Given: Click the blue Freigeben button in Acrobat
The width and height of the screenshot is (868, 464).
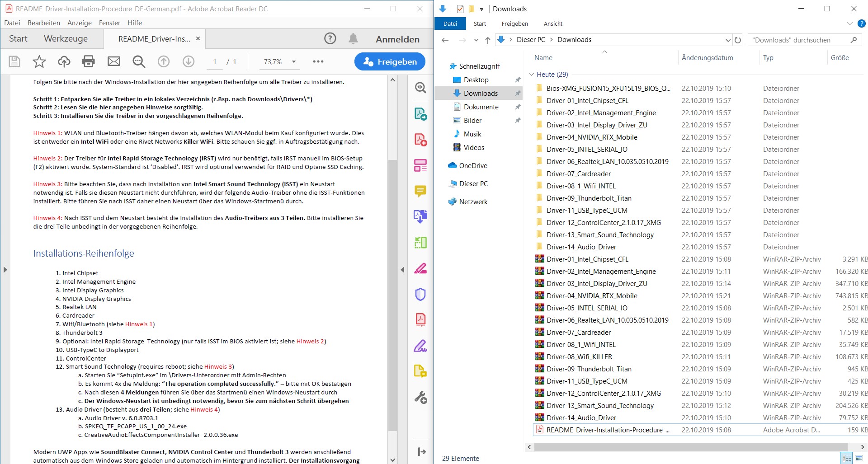Looking at the screenshot, I should (390, 61).
